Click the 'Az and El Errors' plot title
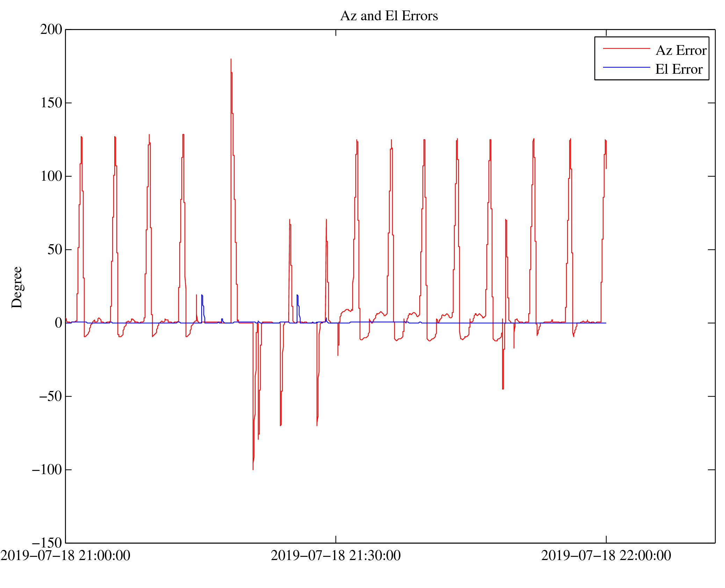This screenshot has height=588, width=725. click(389, 16)
